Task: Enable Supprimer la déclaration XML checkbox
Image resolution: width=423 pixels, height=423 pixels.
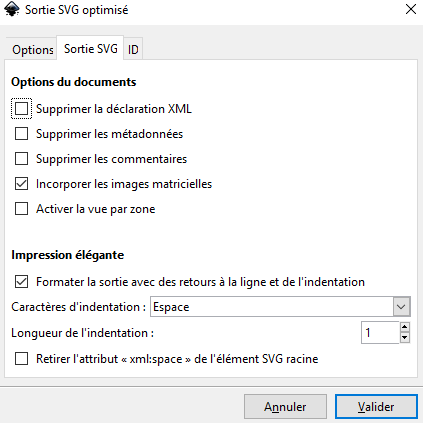Action: (x=21, y=109)
